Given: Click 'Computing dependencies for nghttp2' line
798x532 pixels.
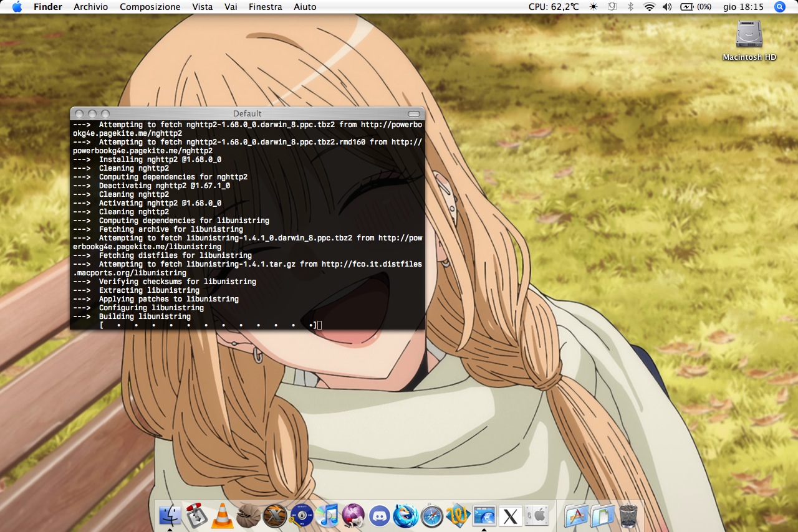Looking at the screenshot, I should coord(160,177).
